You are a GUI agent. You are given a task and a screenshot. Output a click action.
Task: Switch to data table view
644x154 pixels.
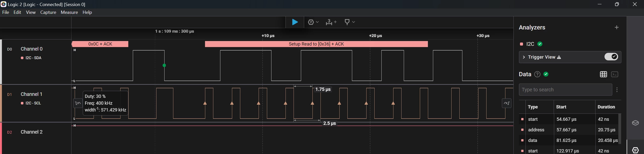click(x=603, y=74)
